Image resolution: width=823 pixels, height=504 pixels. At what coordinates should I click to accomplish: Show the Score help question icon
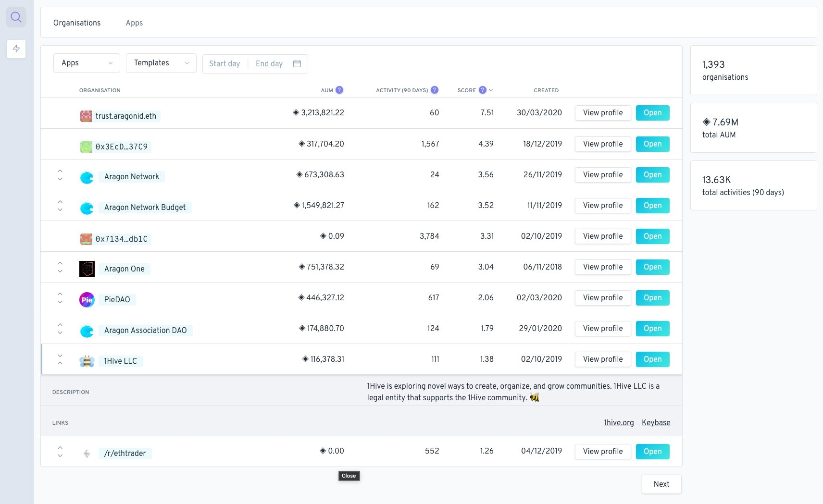click(483, 90)
